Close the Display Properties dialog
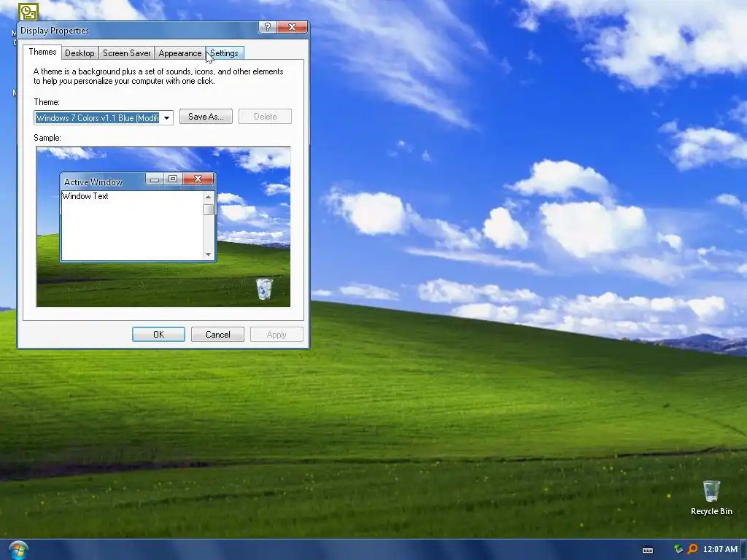747x560 pixels. pos(292,27)
